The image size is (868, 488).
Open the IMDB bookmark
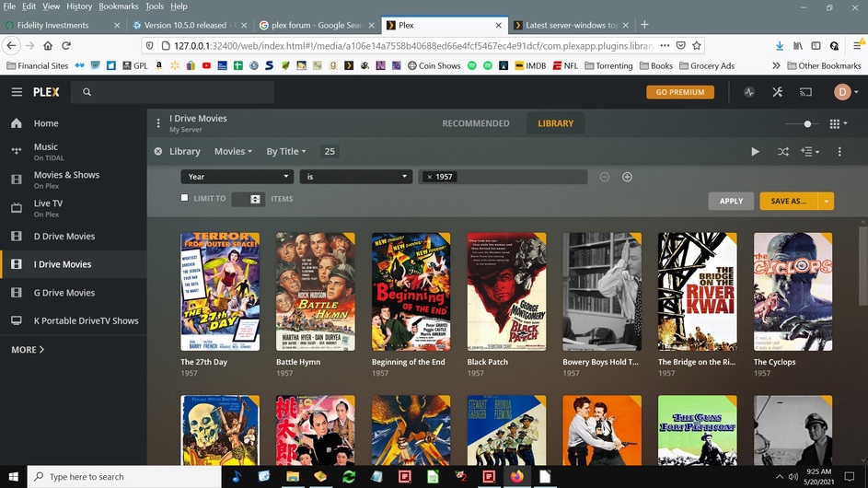pyautogui.click(x=530, y=65)
